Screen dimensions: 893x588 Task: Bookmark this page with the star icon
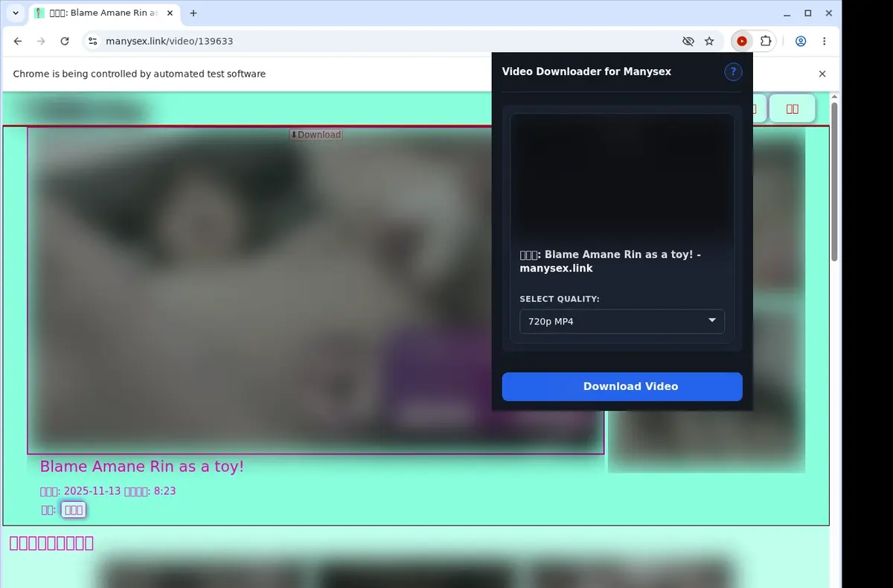tap(709, 42)
